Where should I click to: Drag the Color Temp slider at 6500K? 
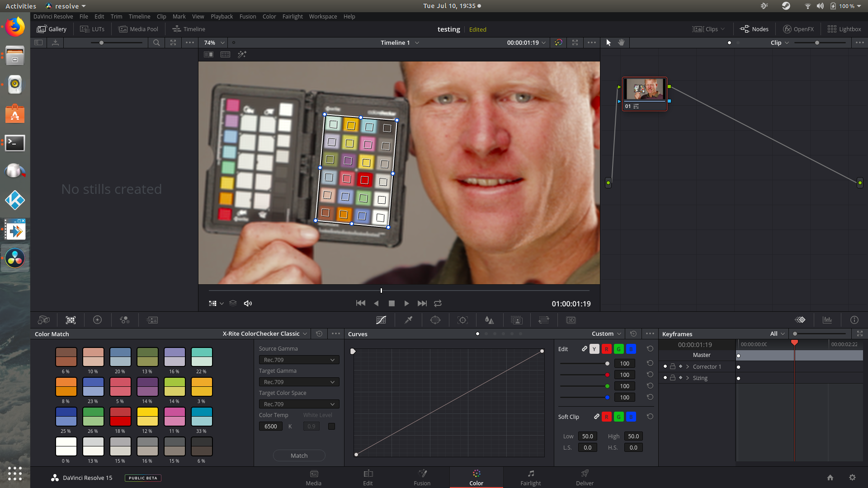tap(271, 426)
